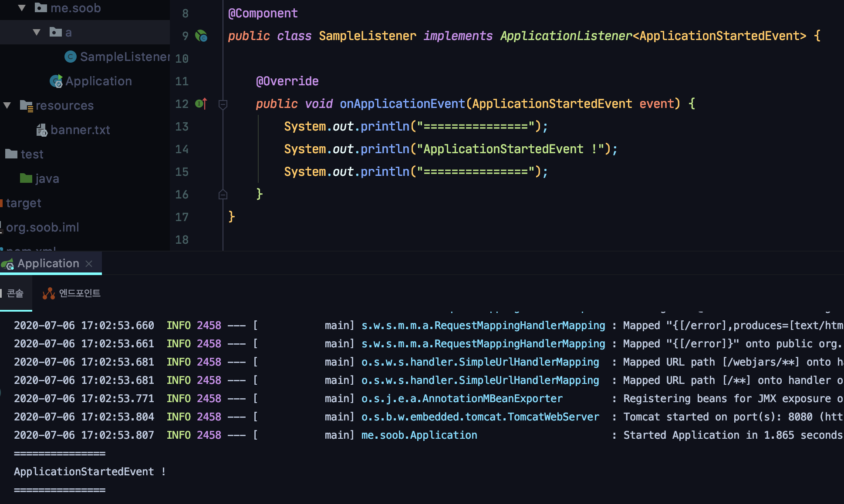Screen dimensions: 844x504
Task: Select the green java test folder icon
Action: click(x=26, y=178)
